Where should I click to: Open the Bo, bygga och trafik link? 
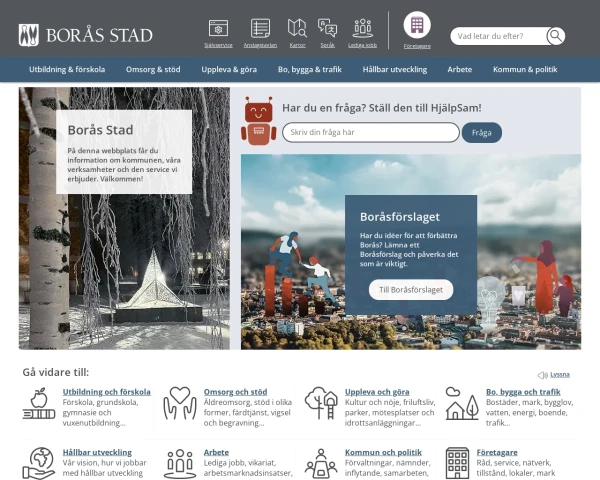point(523,392)
